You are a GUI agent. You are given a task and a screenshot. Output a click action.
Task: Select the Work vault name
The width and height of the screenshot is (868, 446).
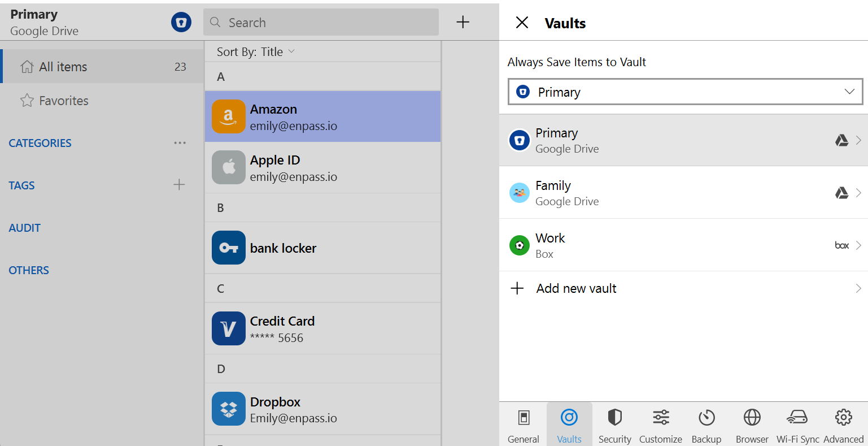pyautogui.click(x=551, y=238)
